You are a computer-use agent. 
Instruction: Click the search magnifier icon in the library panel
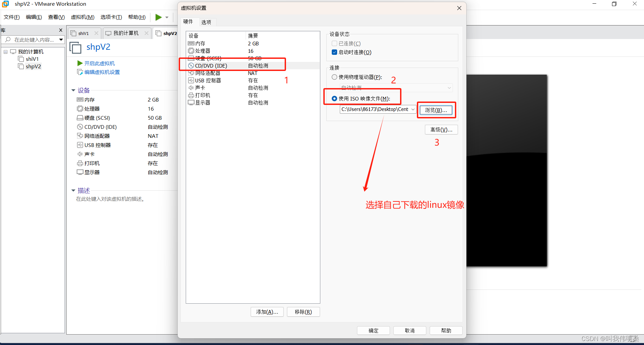click(x=8, y=40)
